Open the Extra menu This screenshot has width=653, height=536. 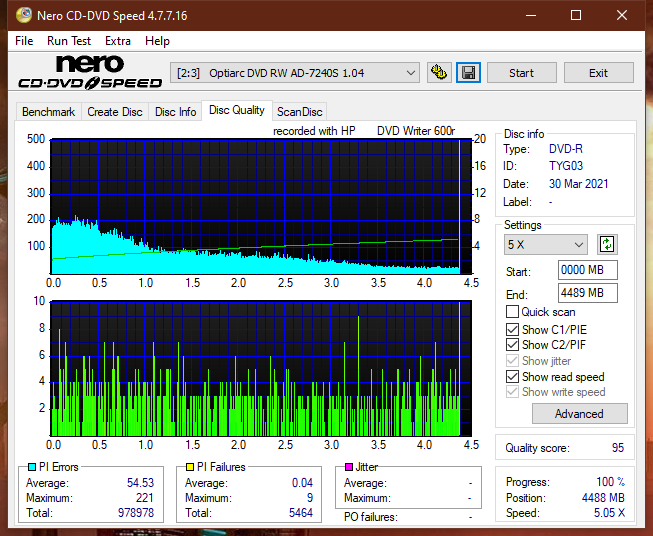point(118,41)
